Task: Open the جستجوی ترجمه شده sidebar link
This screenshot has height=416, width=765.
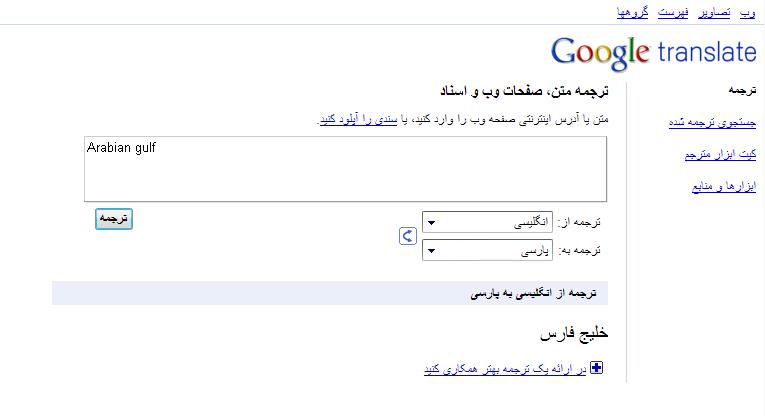Action: (712, 122)
